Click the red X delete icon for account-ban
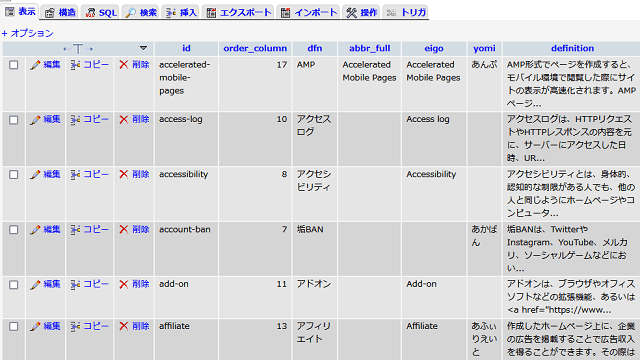 tap(124, 229)
